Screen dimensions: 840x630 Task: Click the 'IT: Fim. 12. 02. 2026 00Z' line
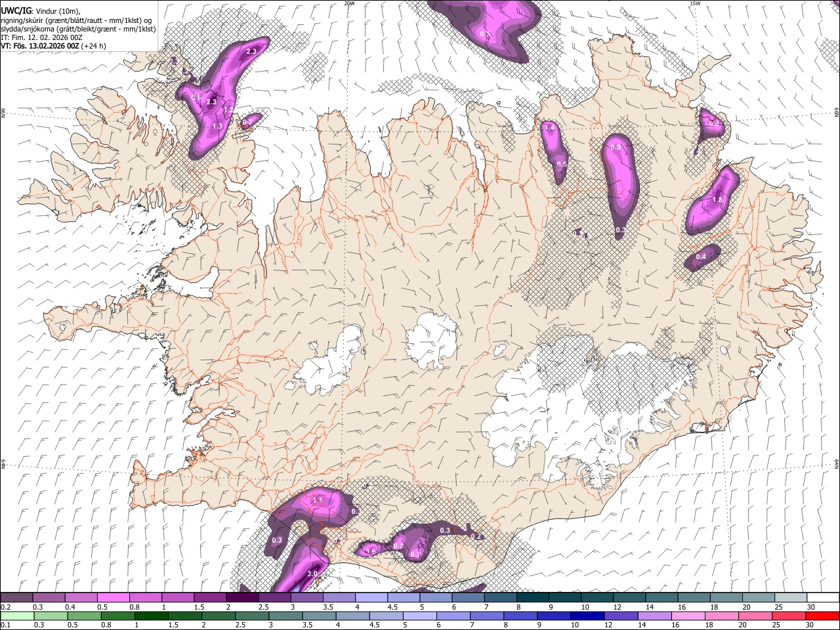(x=41, y=37)
